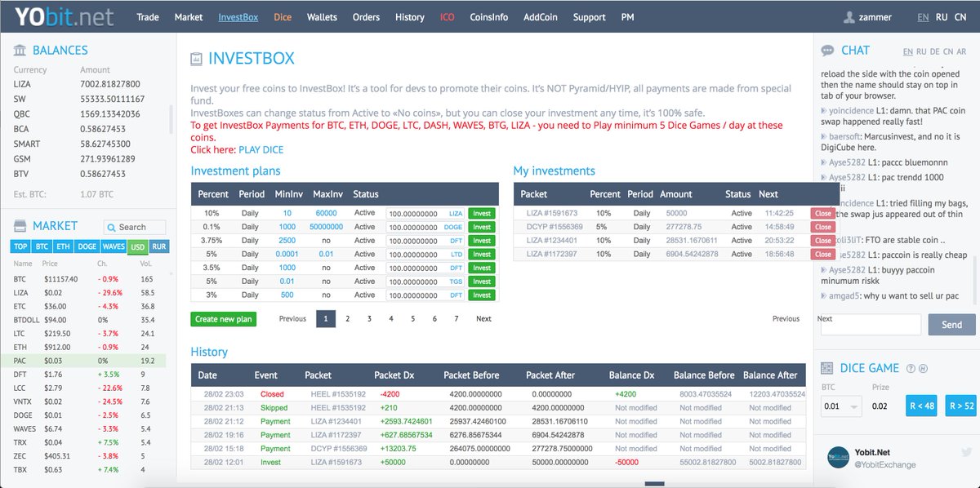Close the LIZA #1234401 investment
The height and width of the screenshot is (488, 980).
click(x=822, y=241)
